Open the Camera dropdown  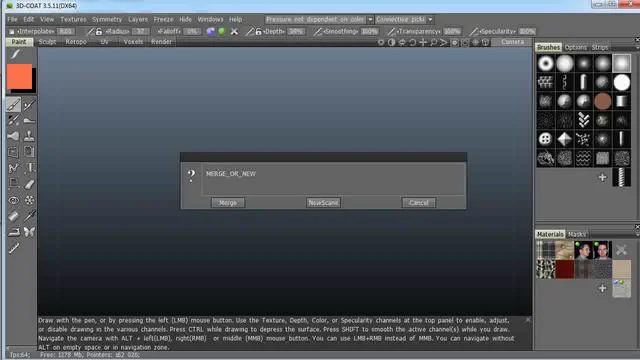[512, 42]
